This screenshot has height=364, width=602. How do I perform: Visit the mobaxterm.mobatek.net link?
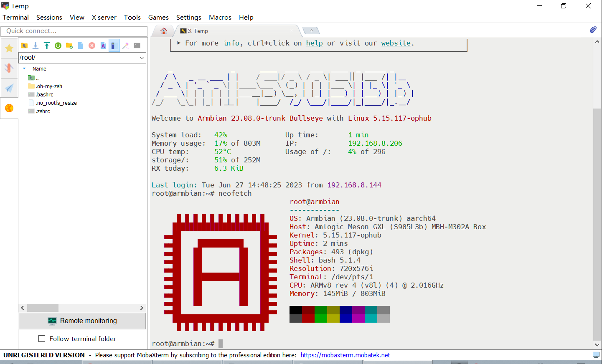[x=345, y=355]
